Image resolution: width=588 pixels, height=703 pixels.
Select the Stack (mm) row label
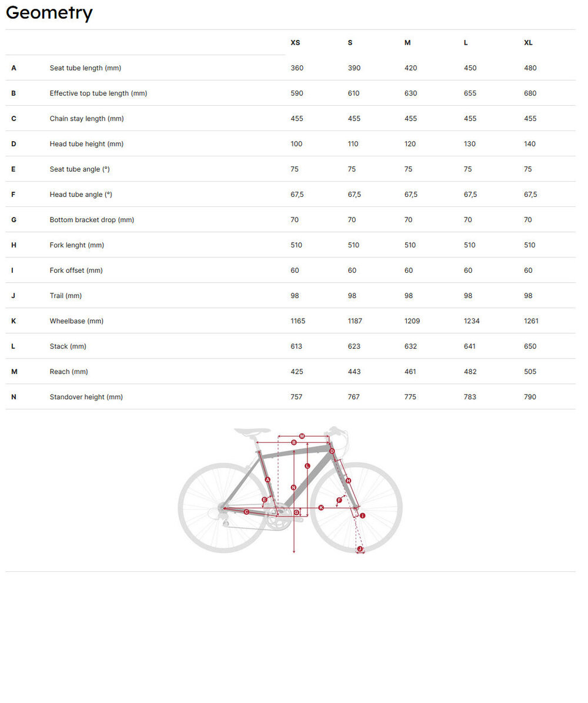[x=68, y=346]
